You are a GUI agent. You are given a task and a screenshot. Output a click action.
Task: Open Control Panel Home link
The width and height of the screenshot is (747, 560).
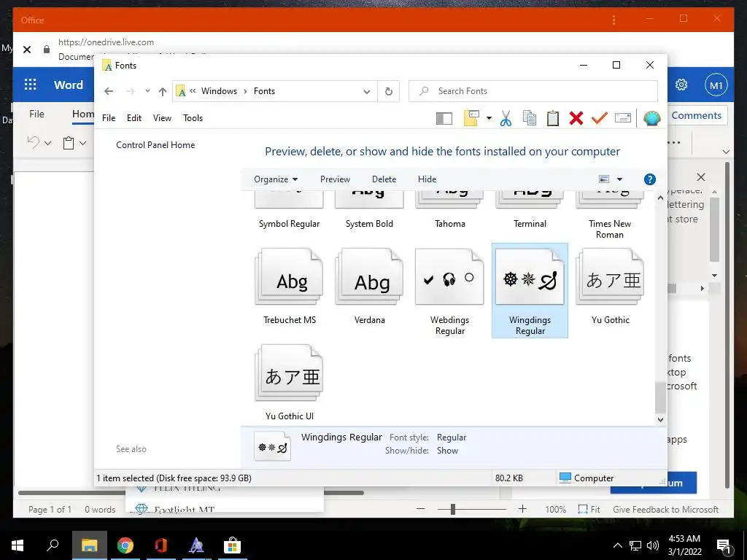[x=155, y=145]
